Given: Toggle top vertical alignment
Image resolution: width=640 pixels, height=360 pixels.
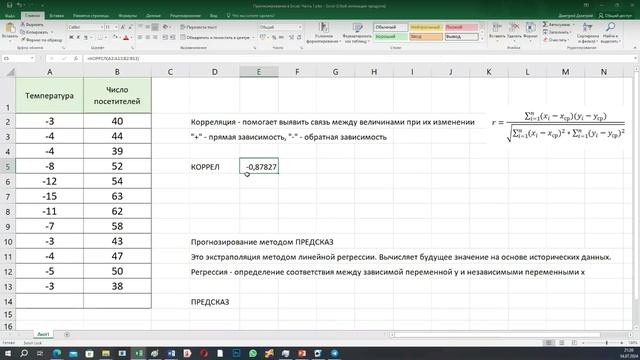Looking at the screenshot, I should (140, 27).
